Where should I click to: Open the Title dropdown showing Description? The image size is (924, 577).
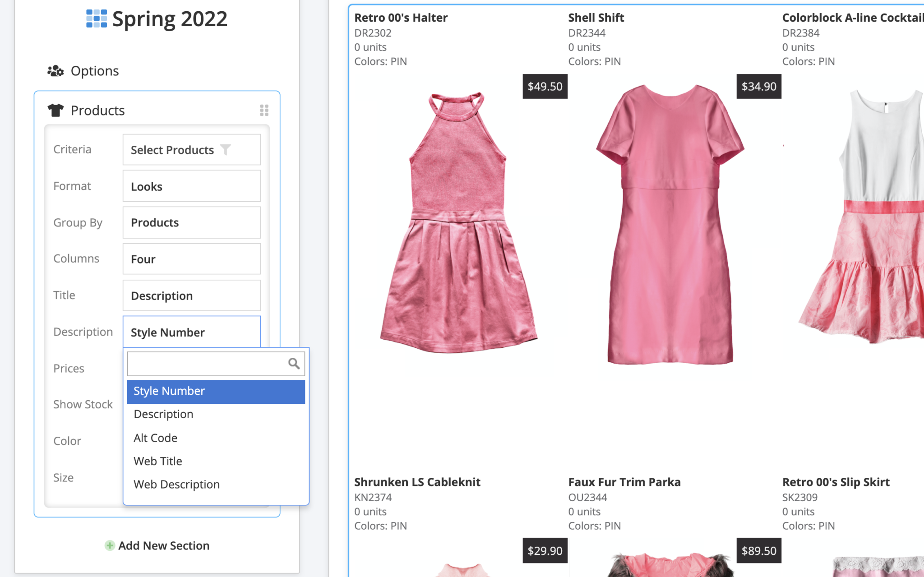point(191,295)
